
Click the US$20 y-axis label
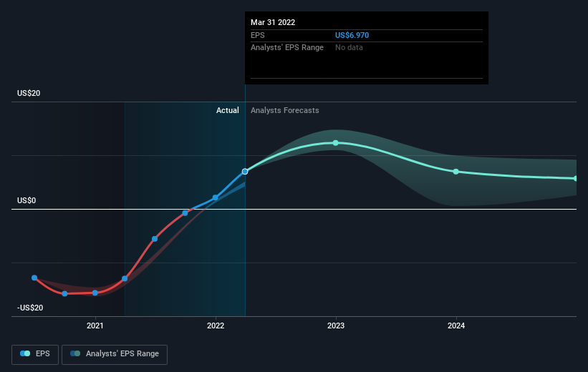pos(29,93)
